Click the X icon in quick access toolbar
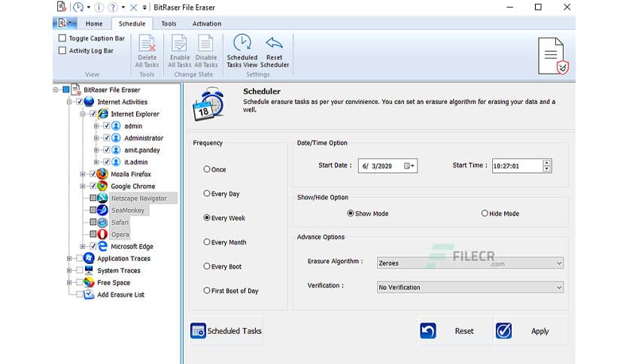Screen dimensions: 629x364 [x=134, y=8]
